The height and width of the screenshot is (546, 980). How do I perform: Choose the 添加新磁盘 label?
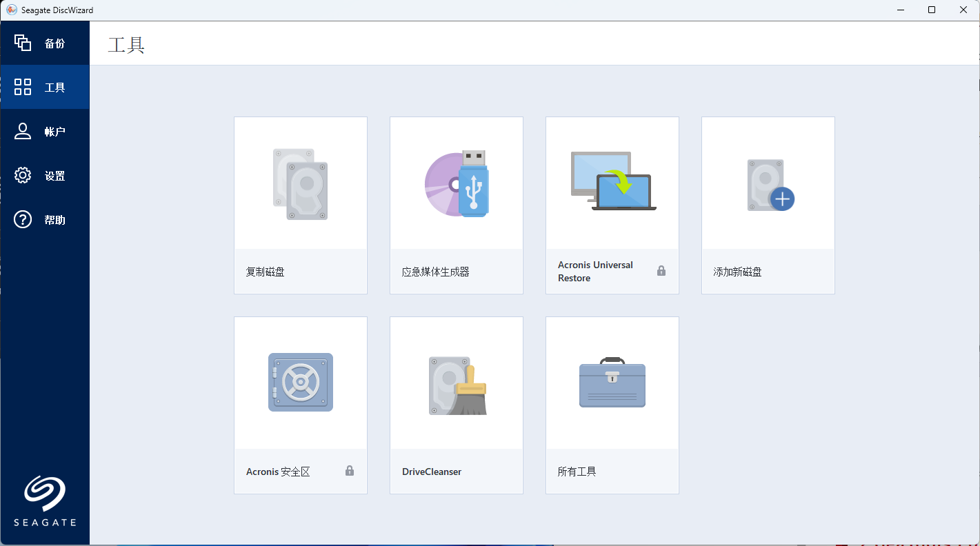click(x=738, y=272)
